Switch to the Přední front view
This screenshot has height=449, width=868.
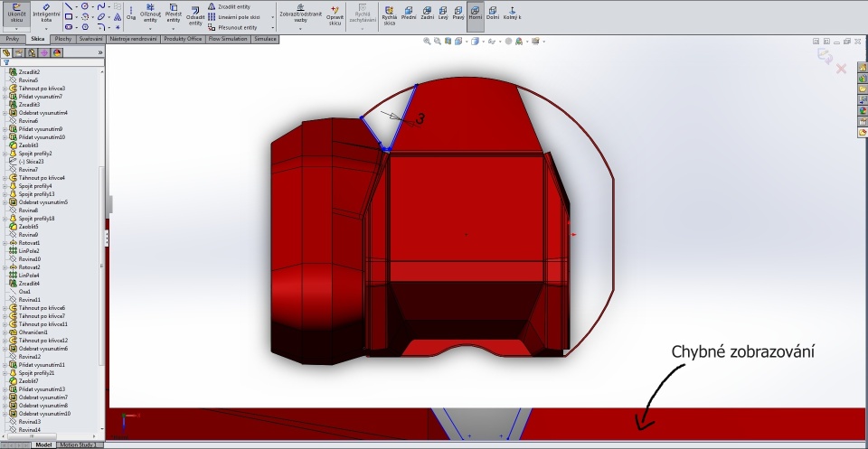(x=409, y=14)
